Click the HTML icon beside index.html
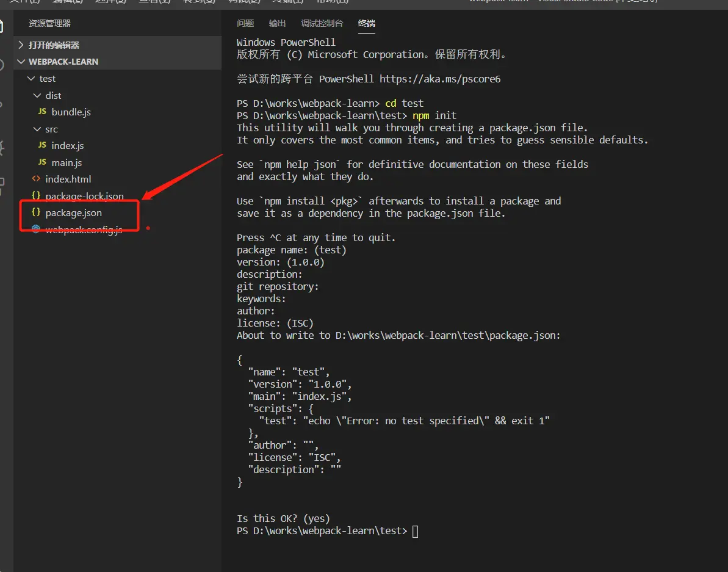Viewport: 728px width, 572px height. [36, 179]
